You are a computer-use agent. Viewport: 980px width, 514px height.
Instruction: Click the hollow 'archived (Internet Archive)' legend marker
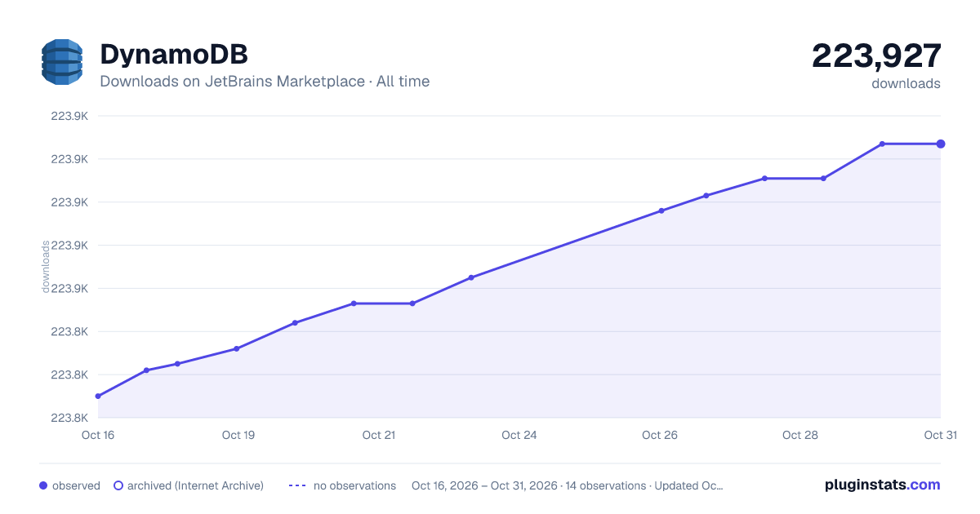(x=118, y=485)
